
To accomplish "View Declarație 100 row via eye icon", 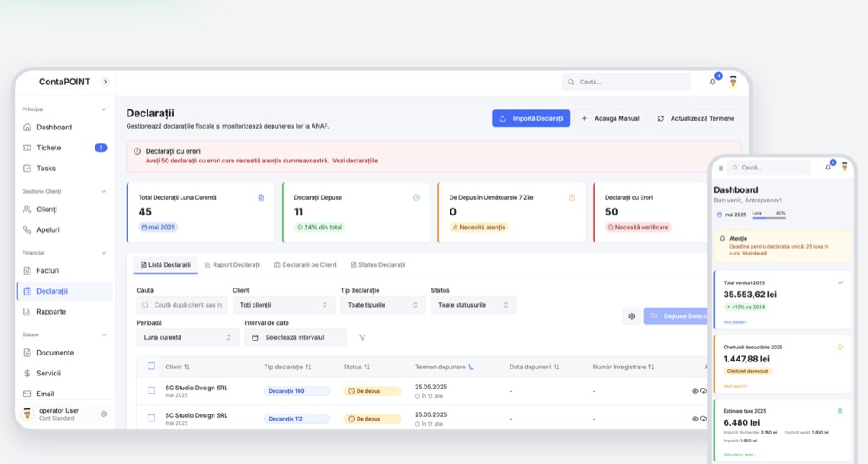I will 695,391.
